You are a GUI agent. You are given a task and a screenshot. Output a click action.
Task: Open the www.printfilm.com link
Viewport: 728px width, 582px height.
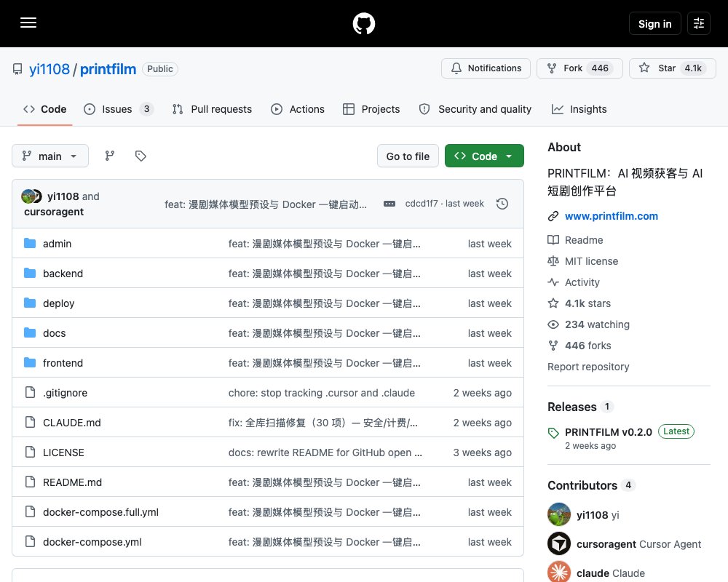(611, 216)
